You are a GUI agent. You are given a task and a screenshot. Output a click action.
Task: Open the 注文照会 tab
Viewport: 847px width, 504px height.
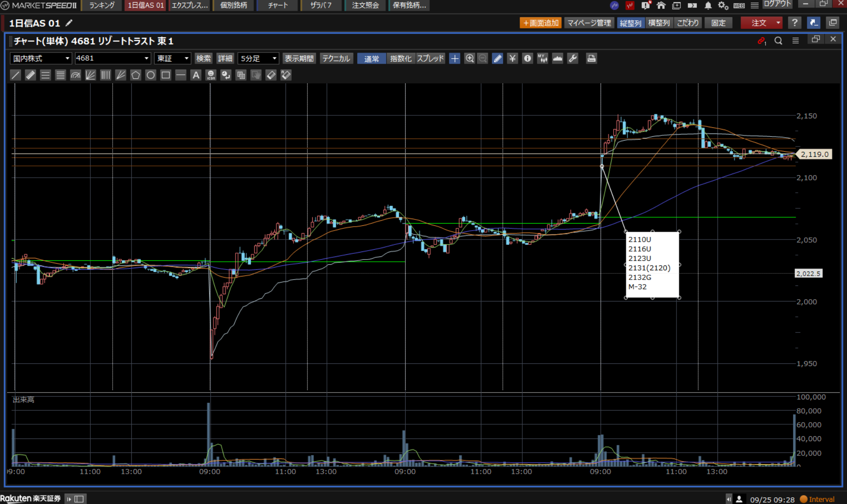[x=365, y=5]
